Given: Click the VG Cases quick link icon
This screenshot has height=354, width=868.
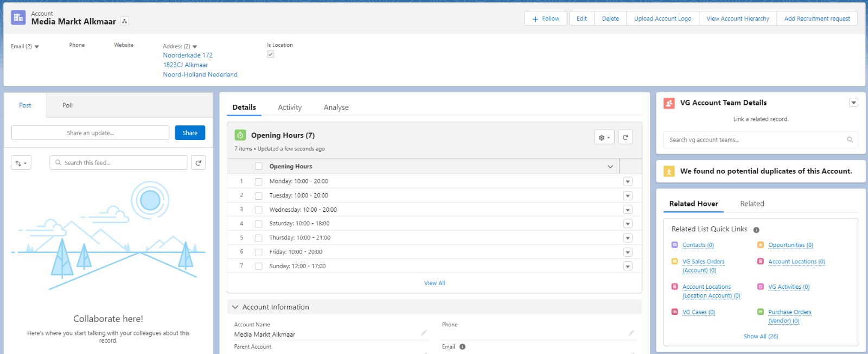Looking at the screenshot, I should [x=675, y=312].
